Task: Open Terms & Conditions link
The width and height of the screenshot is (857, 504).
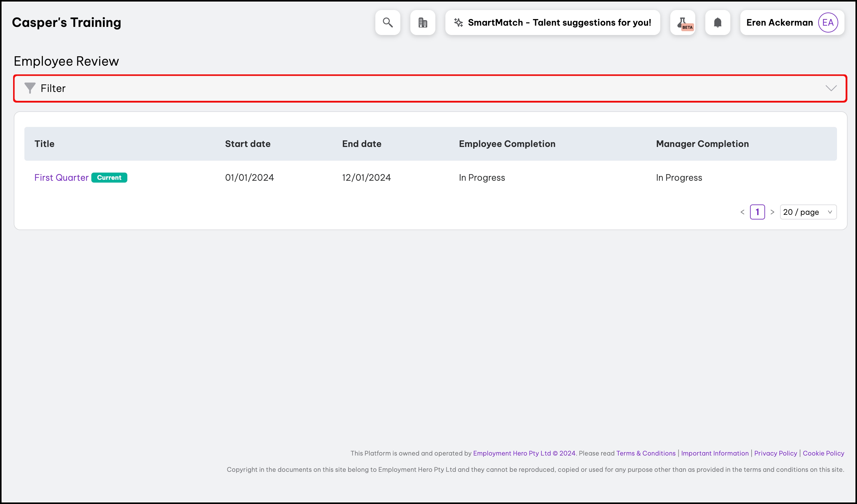Action: tap(646, 453)
